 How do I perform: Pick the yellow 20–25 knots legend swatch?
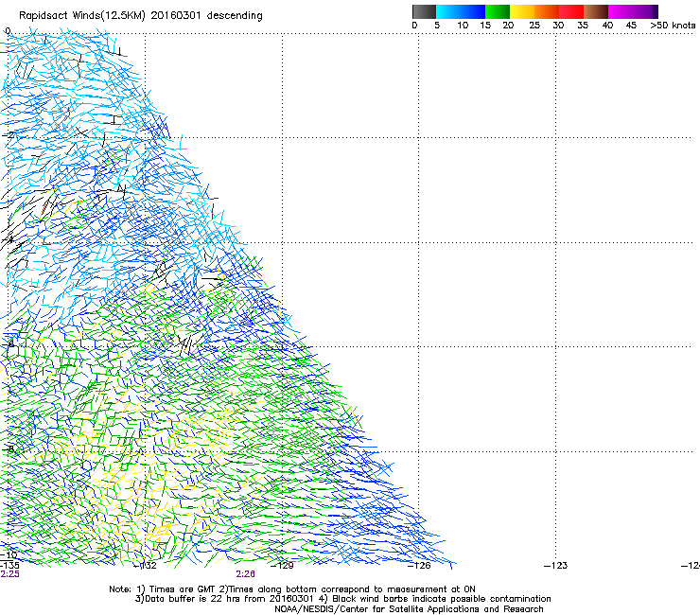(x=522, y=11)
